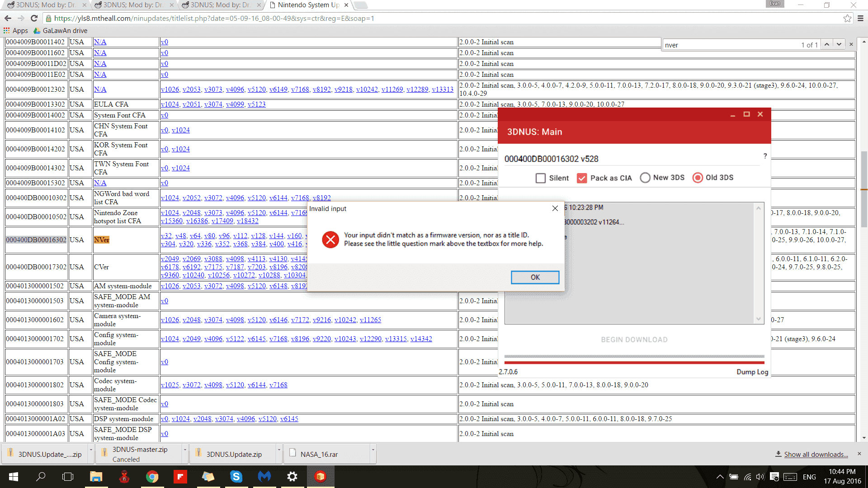This screenshot has height=488, width=868.
Task: Open Settings gear on taskbar
Action: tap(292, 477)
